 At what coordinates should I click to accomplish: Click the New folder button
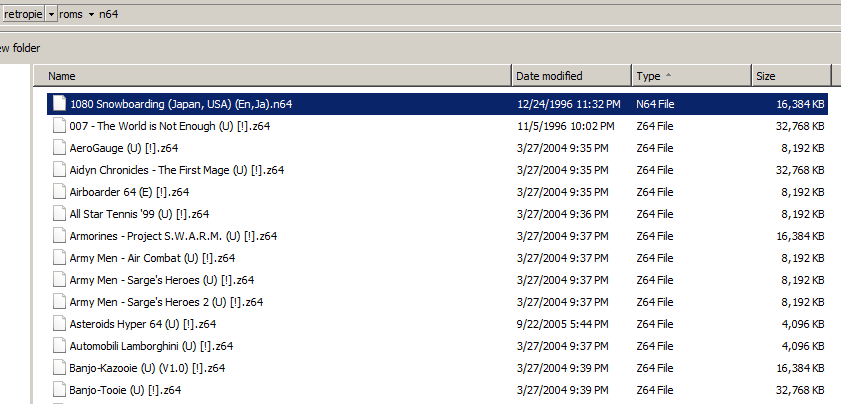[20, 48]
